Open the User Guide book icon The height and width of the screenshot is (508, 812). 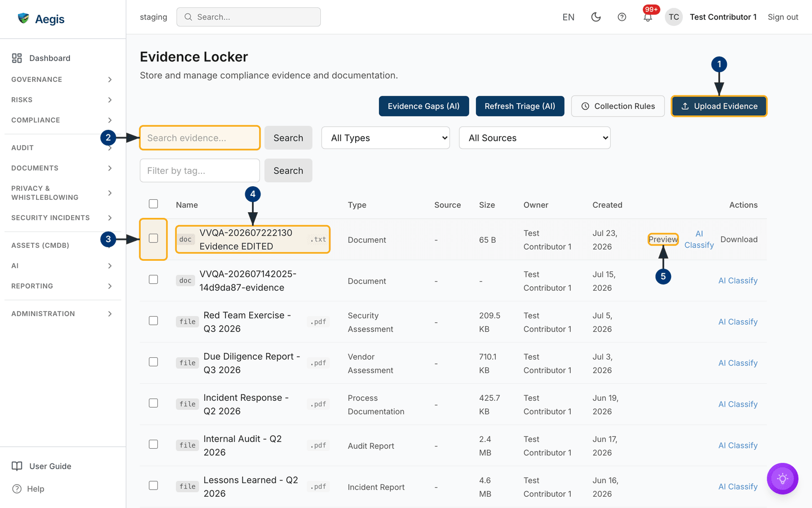pyautogui.click(x=17, y=466)
